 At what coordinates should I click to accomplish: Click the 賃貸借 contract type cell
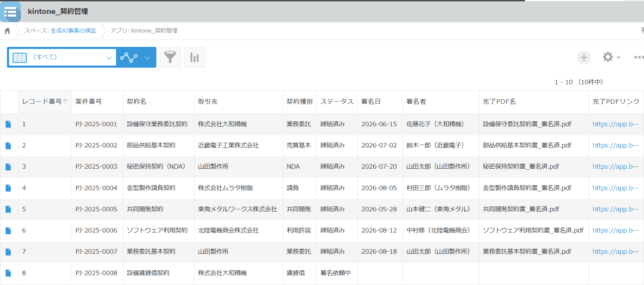pos(296,273)
